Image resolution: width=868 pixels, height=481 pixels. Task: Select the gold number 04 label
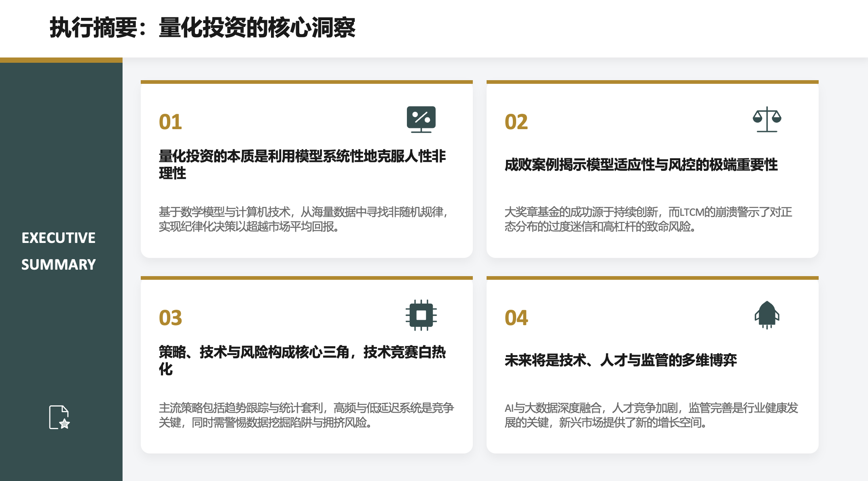[516, 318]
